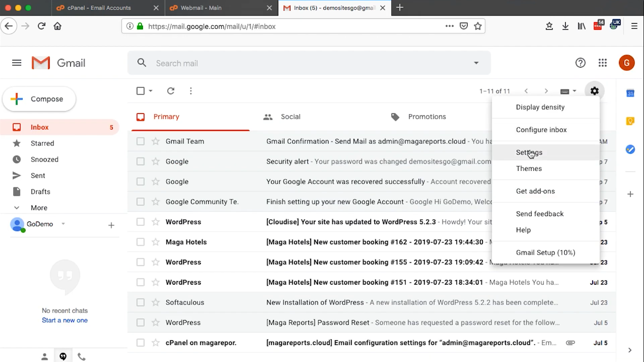Viewport: 644px width, 362px height.
Task: Click the gear settings icon
Action: (594, 91)
